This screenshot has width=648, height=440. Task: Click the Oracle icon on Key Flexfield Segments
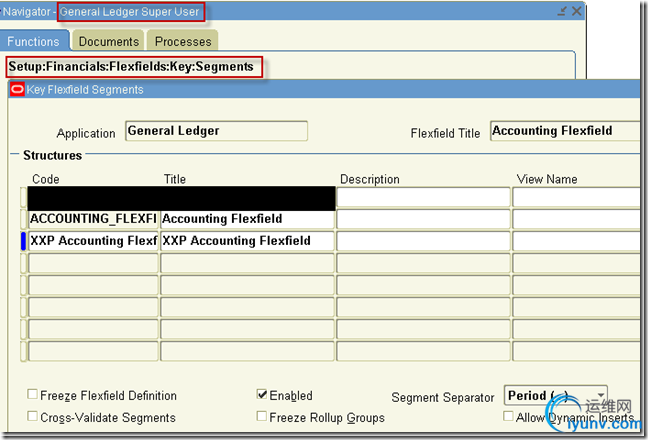(17, 90)
